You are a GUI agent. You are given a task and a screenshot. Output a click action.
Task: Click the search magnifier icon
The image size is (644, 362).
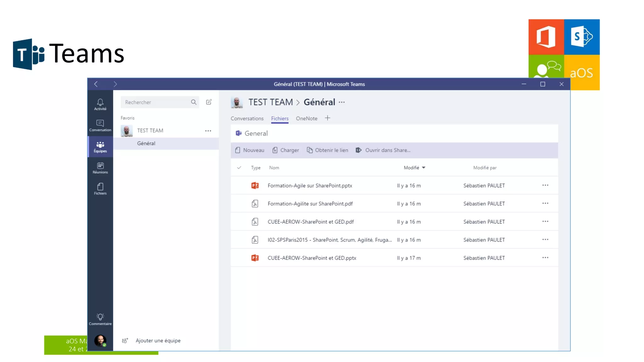point(193,102)
